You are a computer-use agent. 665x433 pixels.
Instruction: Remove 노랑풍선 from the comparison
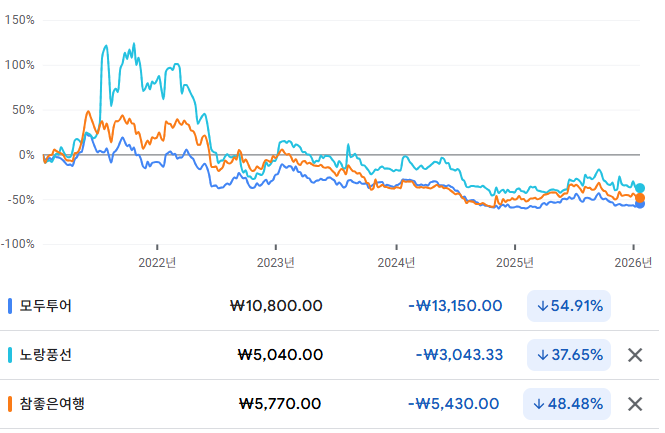coord(634,355)
